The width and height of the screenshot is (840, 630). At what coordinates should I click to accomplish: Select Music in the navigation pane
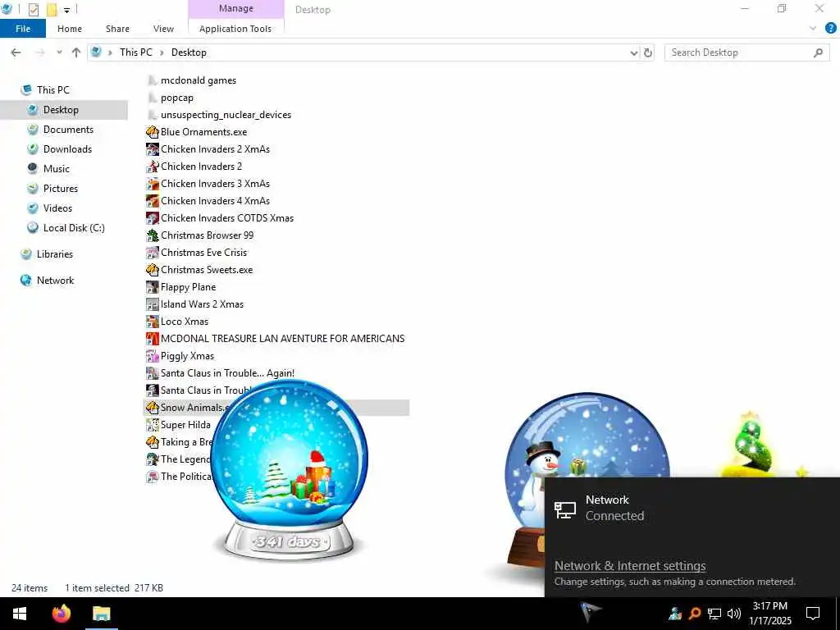click(x=57, y=169)
